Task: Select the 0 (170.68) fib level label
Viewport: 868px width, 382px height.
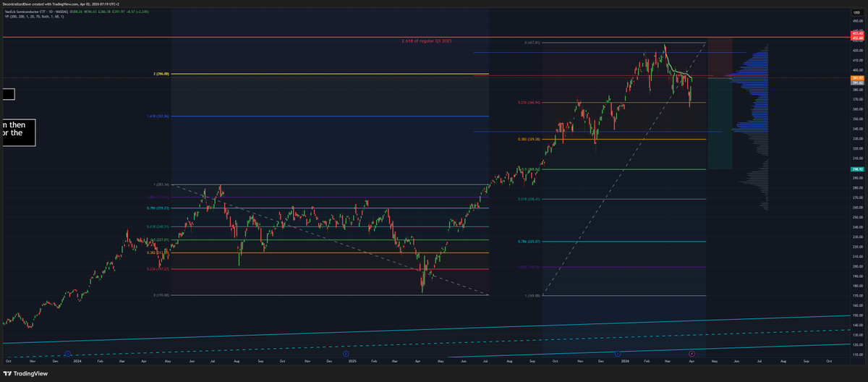Action: (163, 295)
